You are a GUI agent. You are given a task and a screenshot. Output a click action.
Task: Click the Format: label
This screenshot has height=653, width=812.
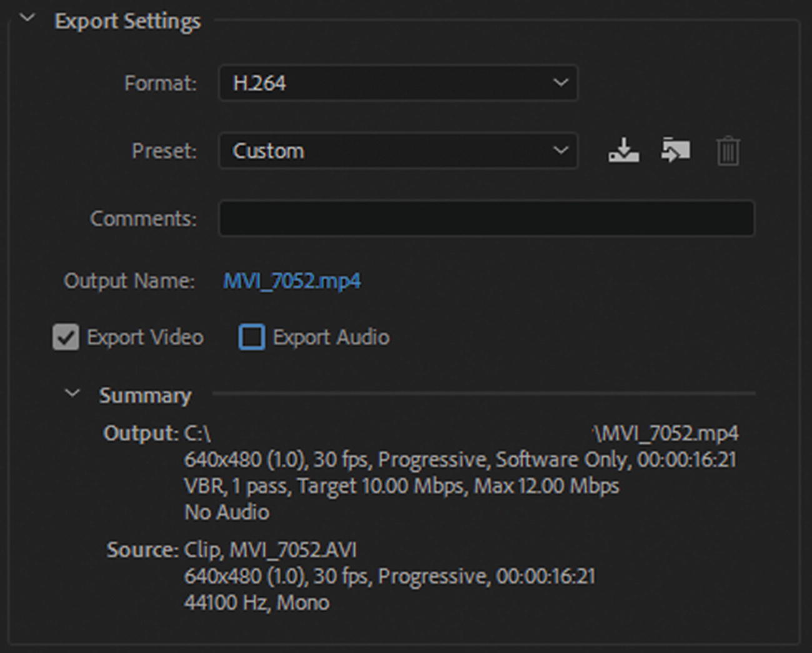(160, 83)
